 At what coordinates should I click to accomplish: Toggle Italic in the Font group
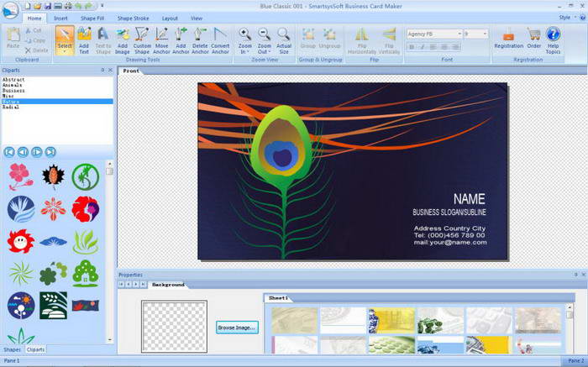tap(423, 47)
